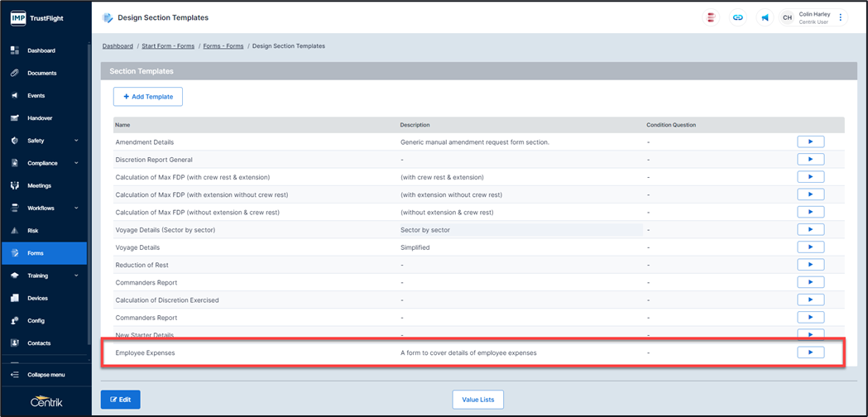This screenshot has width=868, height=417.
Task: Click the Add Template button
Action: point(148,97)
